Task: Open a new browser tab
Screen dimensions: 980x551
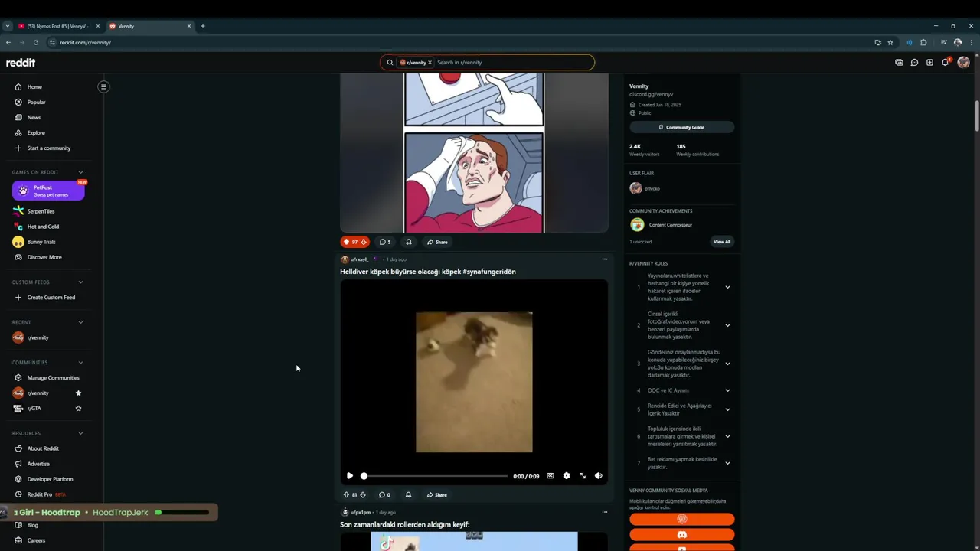Action: (203, 26)
